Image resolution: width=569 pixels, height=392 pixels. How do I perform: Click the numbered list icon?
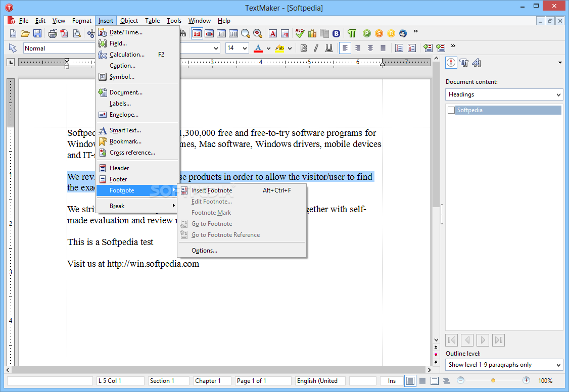(x=412, y=48)
